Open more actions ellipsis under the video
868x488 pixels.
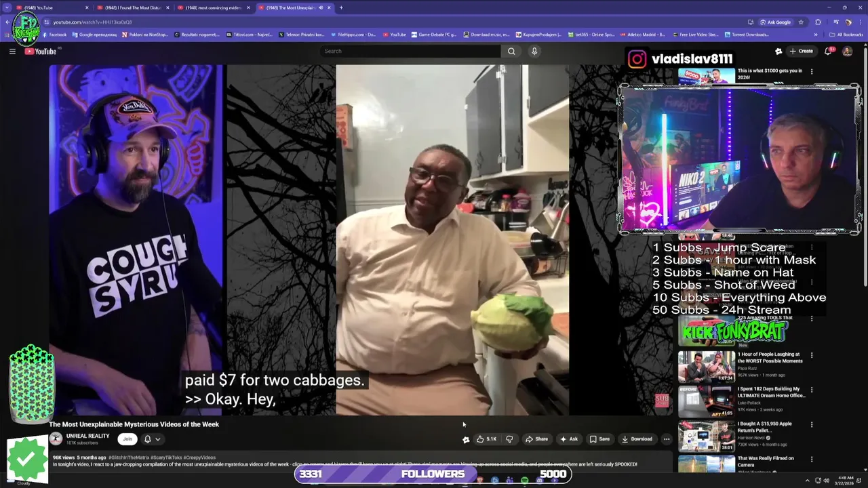point(667,439)
